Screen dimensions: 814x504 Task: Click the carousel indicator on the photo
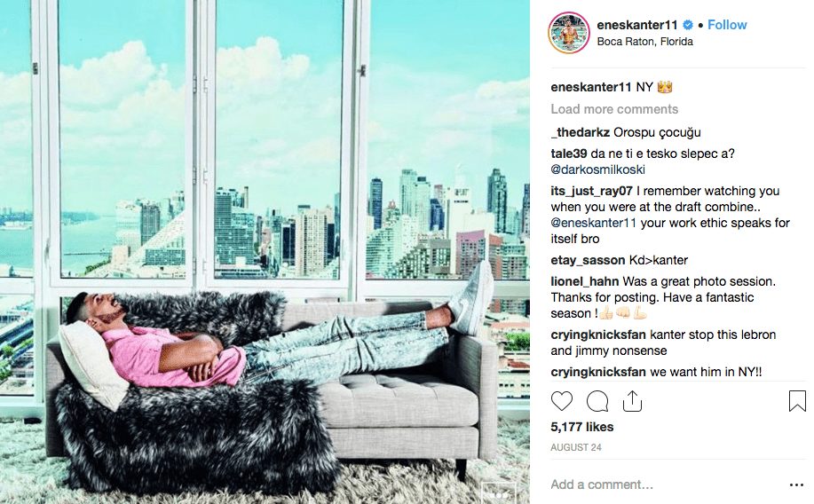[x=499, y=494]
